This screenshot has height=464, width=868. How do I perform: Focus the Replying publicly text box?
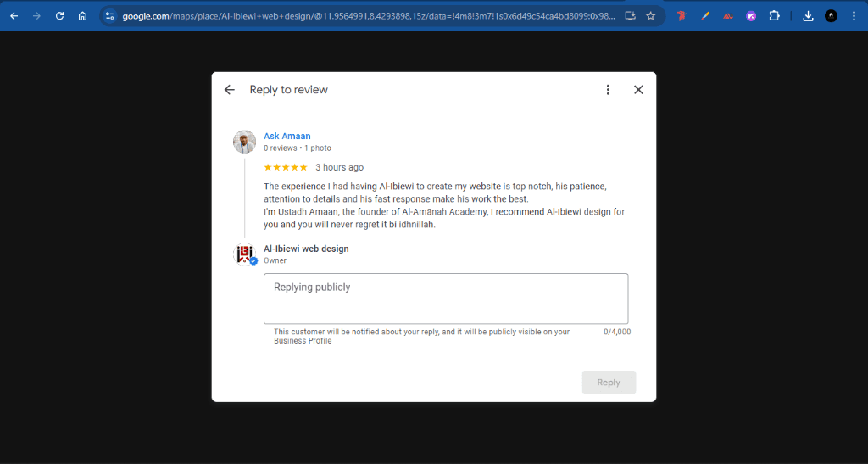pos(446,299)
